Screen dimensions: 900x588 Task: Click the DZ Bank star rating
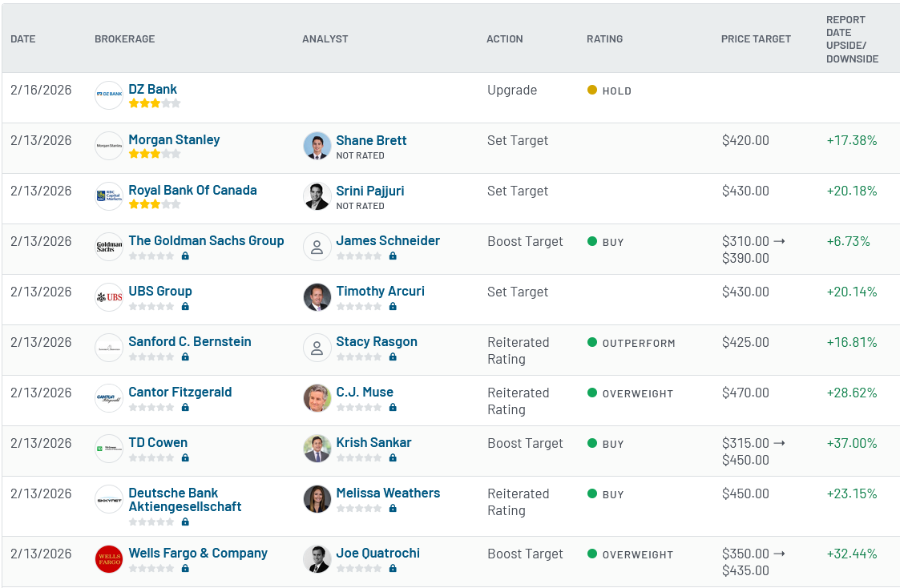[155, 103]
